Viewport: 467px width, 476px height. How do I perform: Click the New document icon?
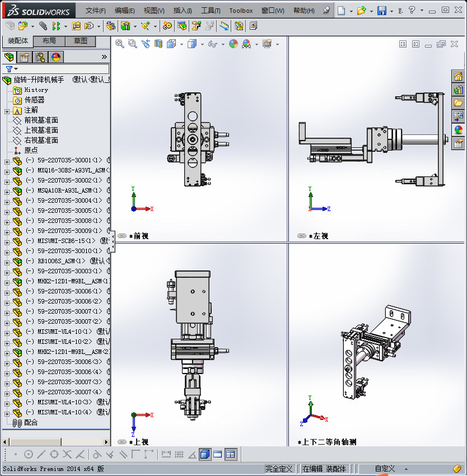(342, 11)
